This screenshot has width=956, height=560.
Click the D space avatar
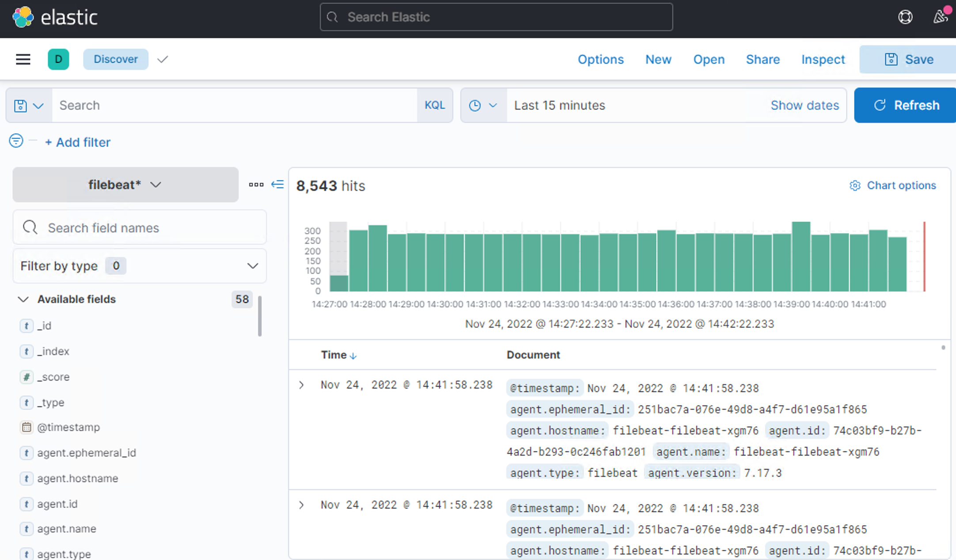click(58, 59)
